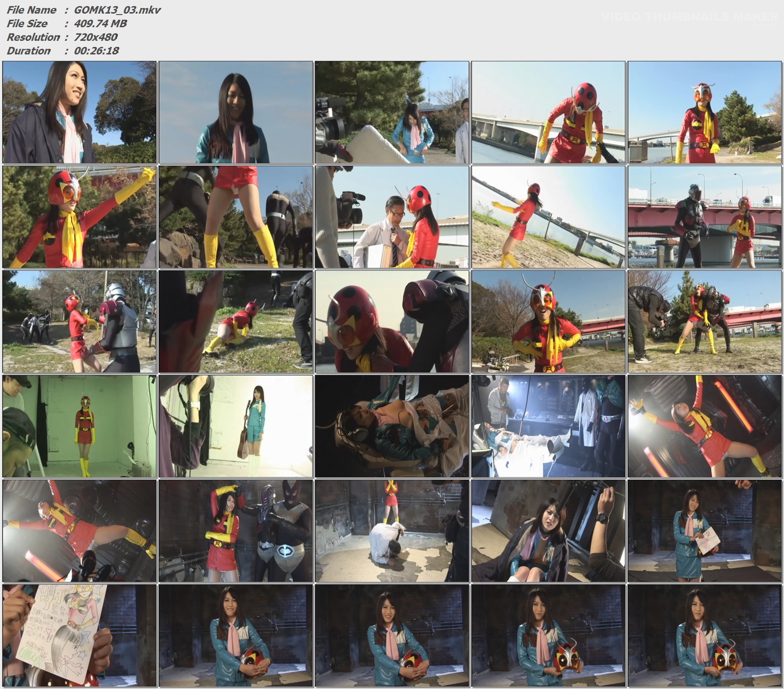This screenshot has height=689, width=784.
Task: Open thumbnail of hero fighting silver armored robot
Action: [x=79, y=322]
